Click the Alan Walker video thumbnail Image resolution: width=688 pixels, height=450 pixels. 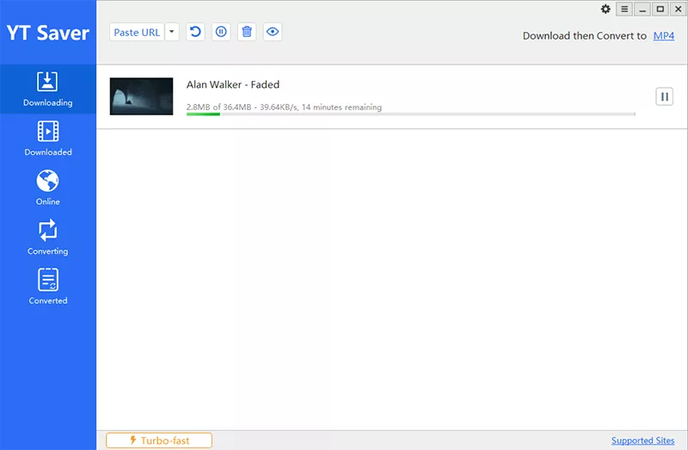tap(141, 96)
